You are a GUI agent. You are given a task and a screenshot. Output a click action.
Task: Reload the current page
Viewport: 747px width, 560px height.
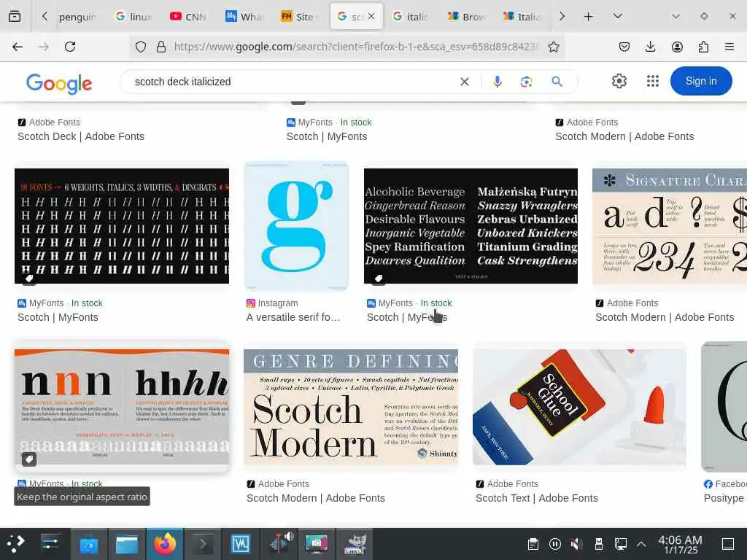click(70, 47)
